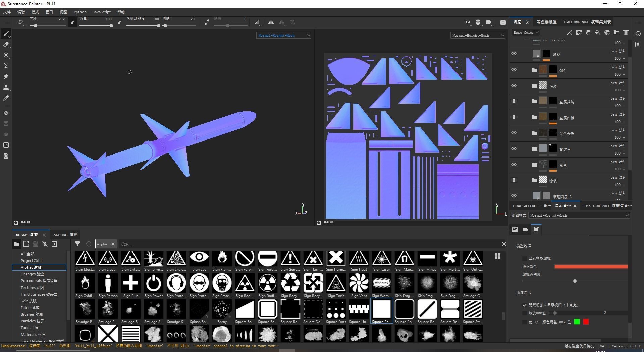This screenshot has width=644, height=352.
Task: Open the 2D viewport Normal+Height+Mesh dropdown
Action: [x=478, y=35]
